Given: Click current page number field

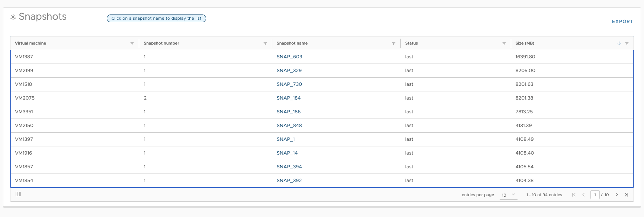Looking at the screenshot, I should (595, 195).
